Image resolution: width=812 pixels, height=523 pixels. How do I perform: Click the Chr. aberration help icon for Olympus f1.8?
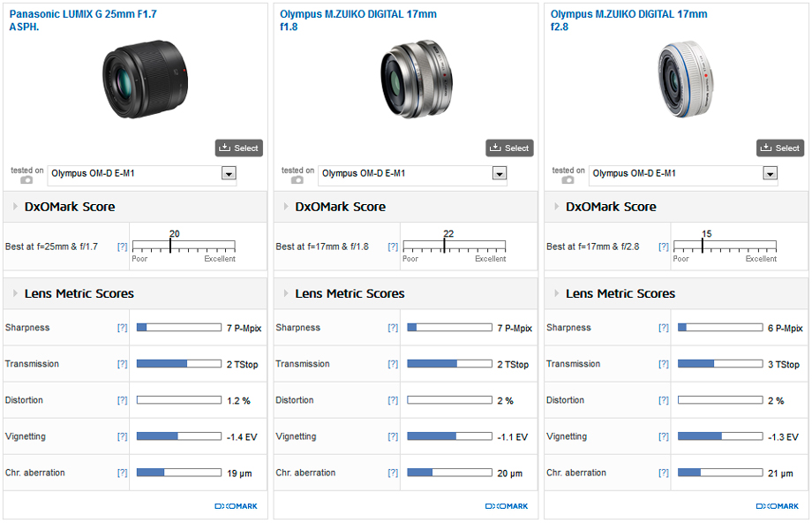point(393,473)
